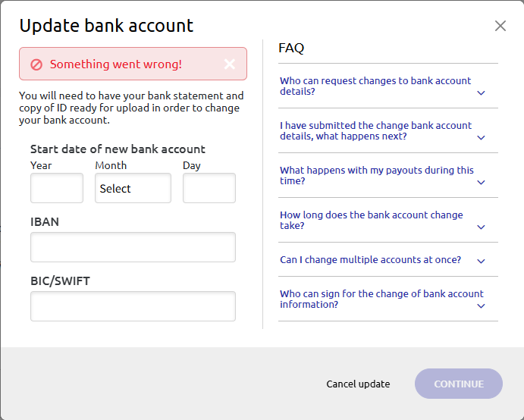Click the CONTINUE button
Screen dimensions: 524x420
click(459, 384)
